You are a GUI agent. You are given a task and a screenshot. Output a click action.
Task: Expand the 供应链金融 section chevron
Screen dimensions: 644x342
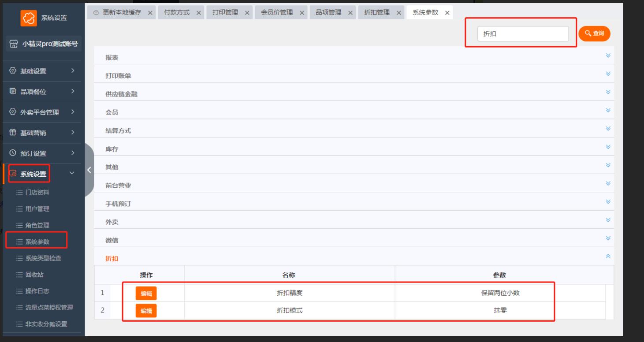(608, 92)
